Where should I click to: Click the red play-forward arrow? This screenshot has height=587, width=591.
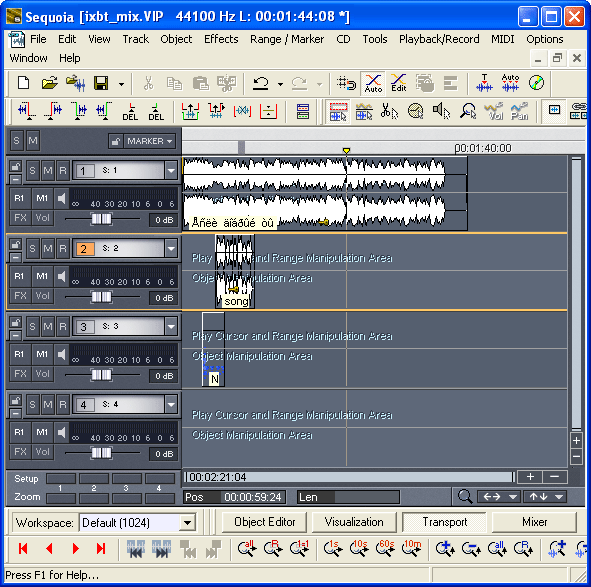pyautogui.click(x=75, y=549)
